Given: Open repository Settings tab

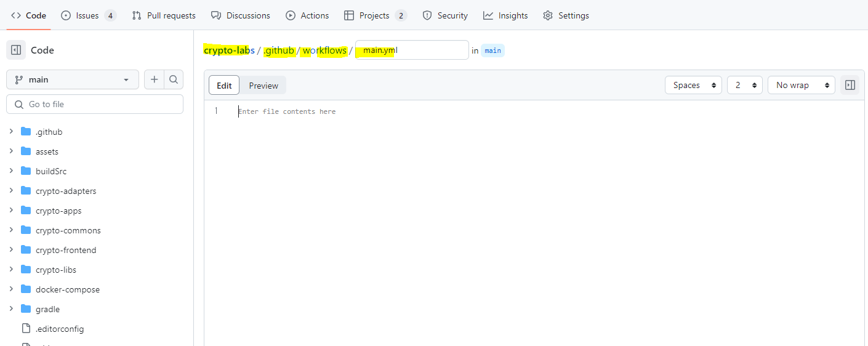Looking at the screenshot, I should tap(566, 15).
